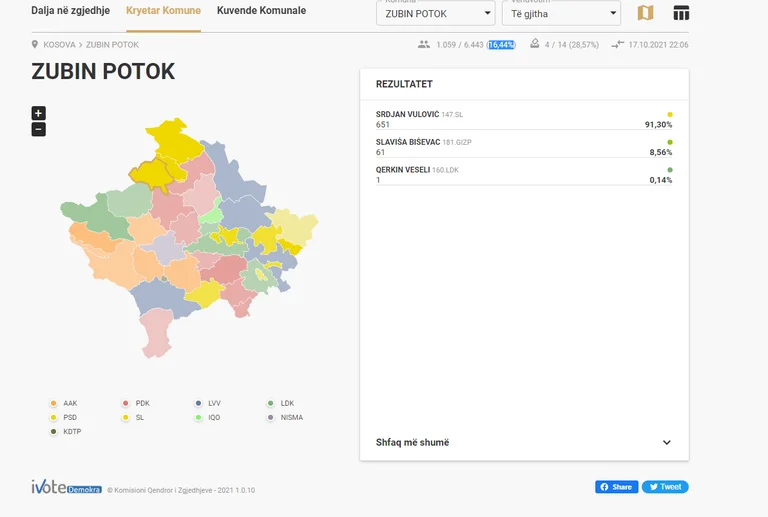Click the KDTP legend color dot
Screen dimensions: 768x517
click(53, 432)
